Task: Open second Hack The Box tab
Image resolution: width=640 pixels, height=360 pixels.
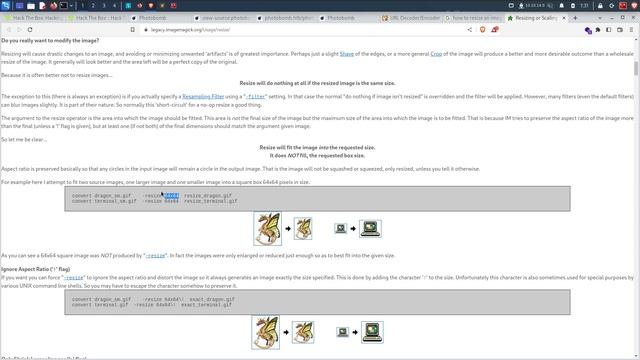Action: (96, 18)
